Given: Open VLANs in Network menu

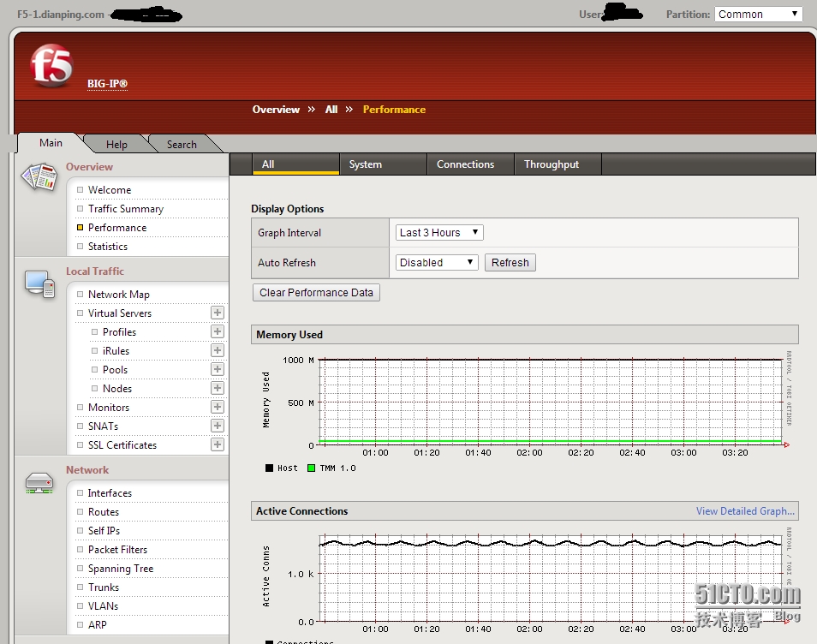Looking at the screenshot, I should point(103,605).
